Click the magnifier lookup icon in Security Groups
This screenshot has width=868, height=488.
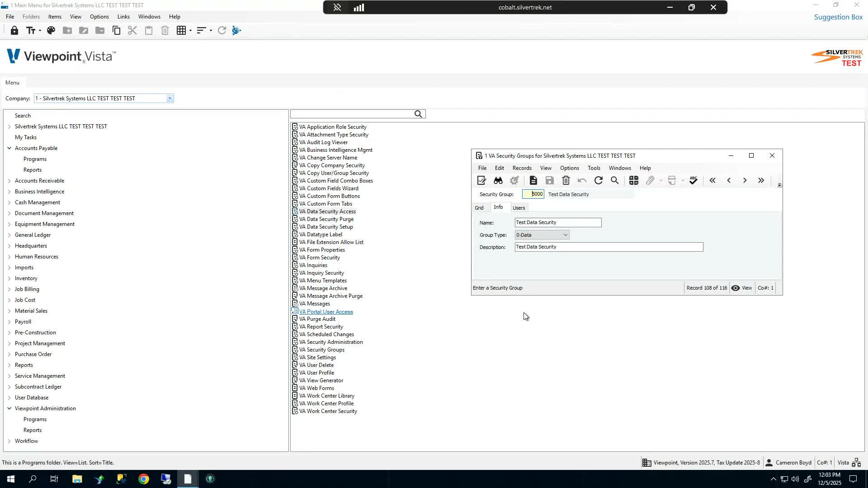tap(615, 181)
